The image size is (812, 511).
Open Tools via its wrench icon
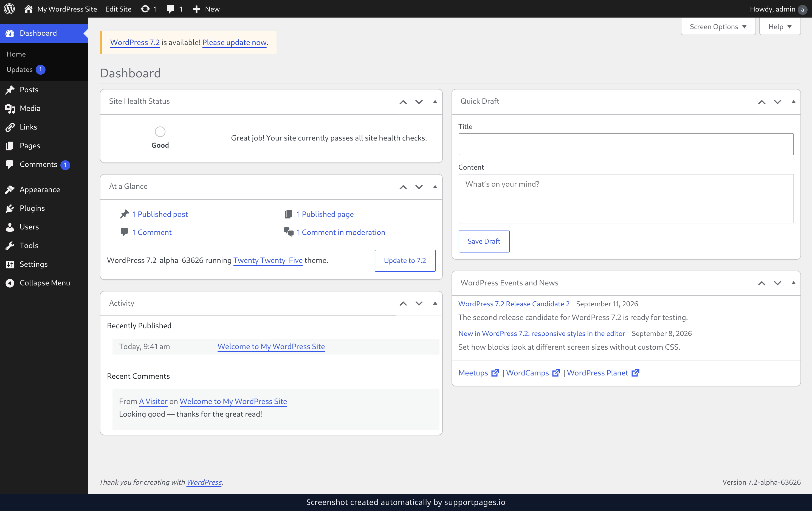10,246
